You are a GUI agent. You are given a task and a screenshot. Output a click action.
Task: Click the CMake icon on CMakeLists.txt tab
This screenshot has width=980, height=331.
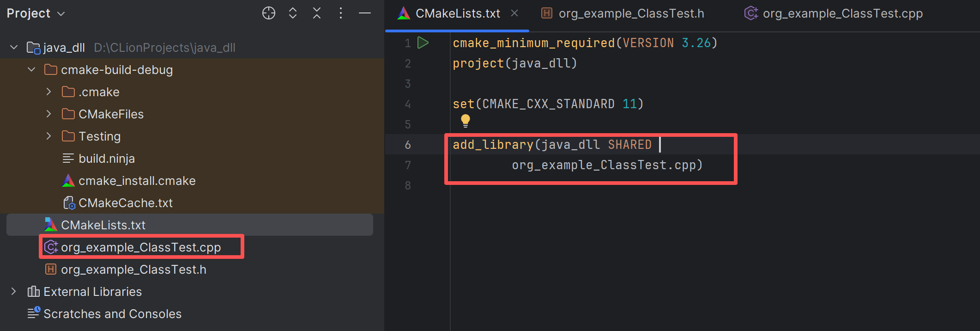[404, 13]
